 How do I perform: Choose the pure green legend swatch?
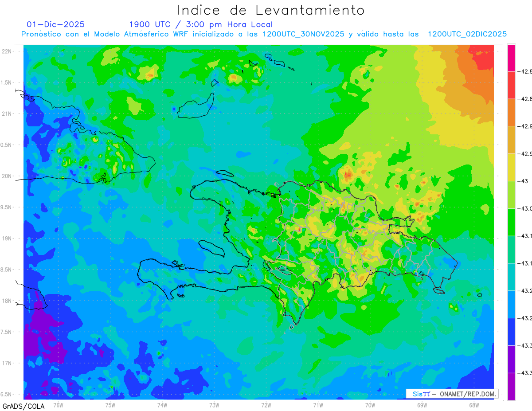tap(511, 222)
